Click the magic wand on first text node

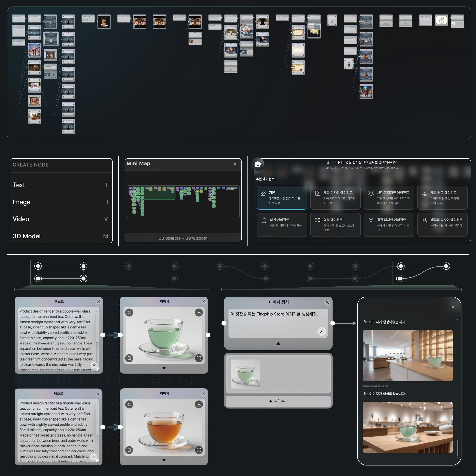[x=94, y=365]
